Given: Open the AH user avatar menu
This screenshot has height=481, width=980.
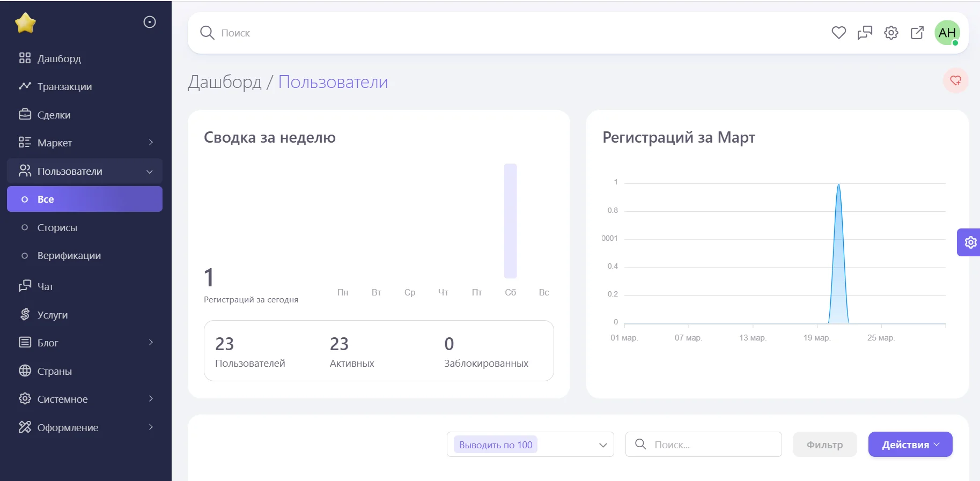Looking at the screenshot, I should tap(947, 33).
